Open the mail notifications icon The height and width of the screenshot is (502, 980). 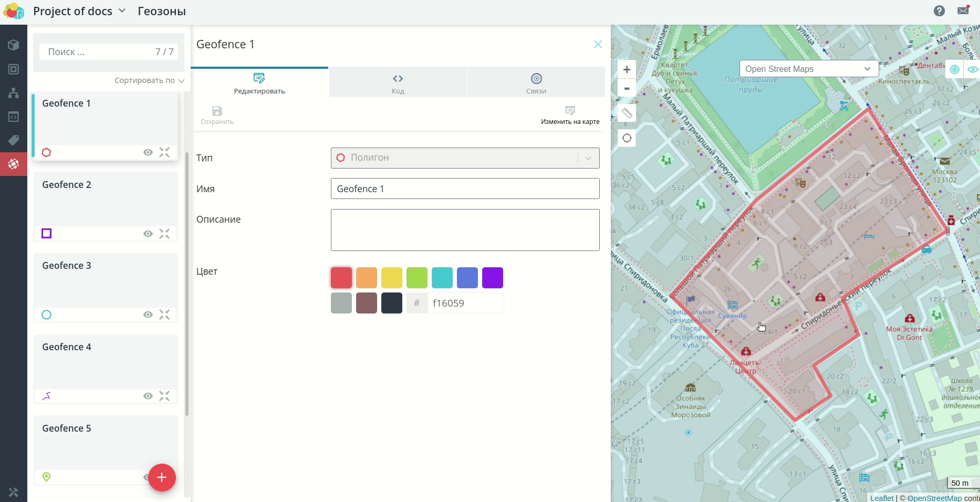(x=963, y=11)
